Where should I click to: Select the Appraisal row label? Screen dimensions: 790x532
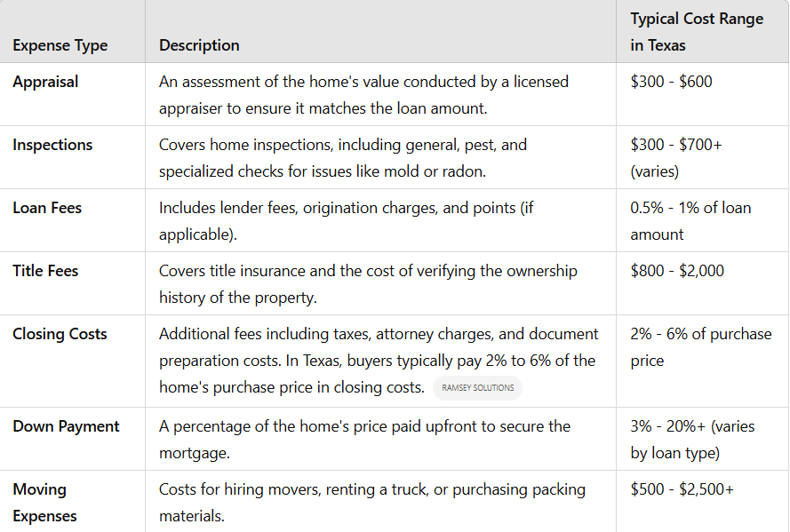coord(45,82)
